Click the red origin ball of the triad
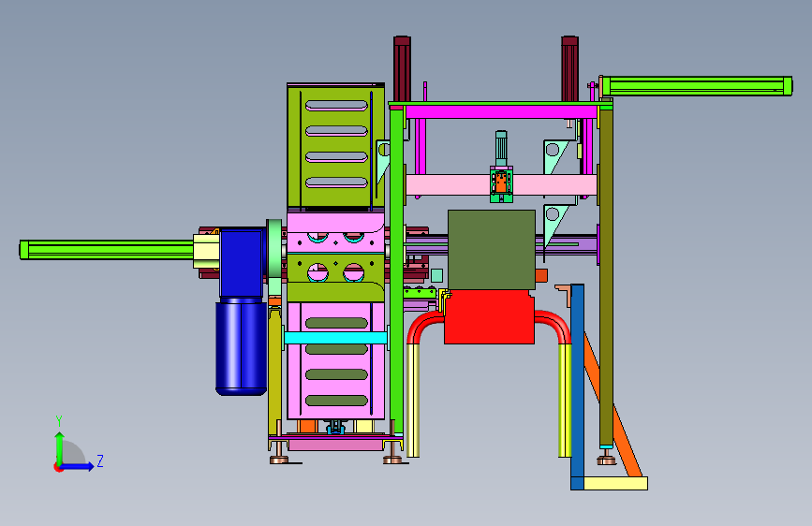812x526 pixels. [x=57, y=467]
